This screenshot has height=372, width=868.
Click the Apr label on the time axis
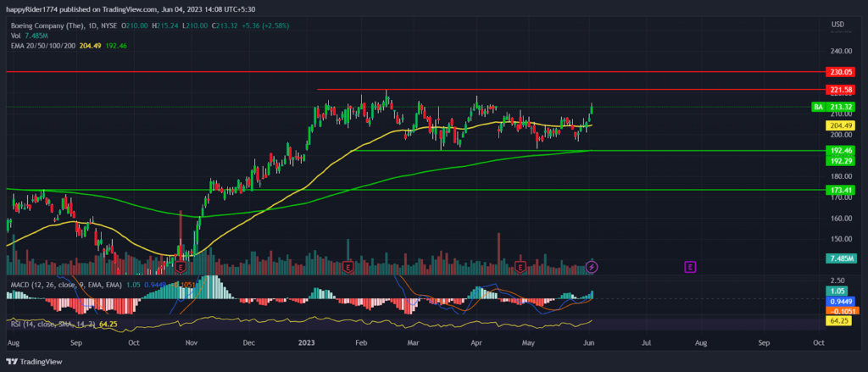(476, 343)
